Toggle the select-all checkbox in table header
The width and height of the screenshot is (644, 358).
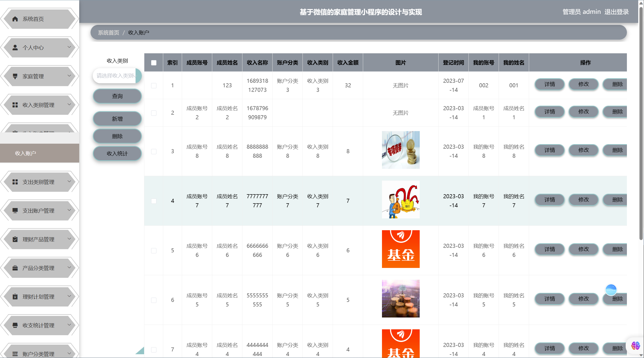click(154, 63)
